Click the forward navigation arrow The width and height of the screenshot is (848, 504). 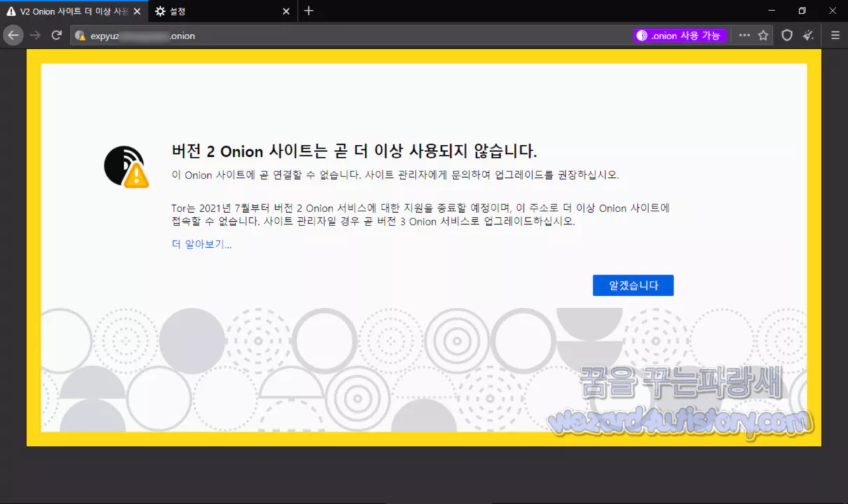34,35
